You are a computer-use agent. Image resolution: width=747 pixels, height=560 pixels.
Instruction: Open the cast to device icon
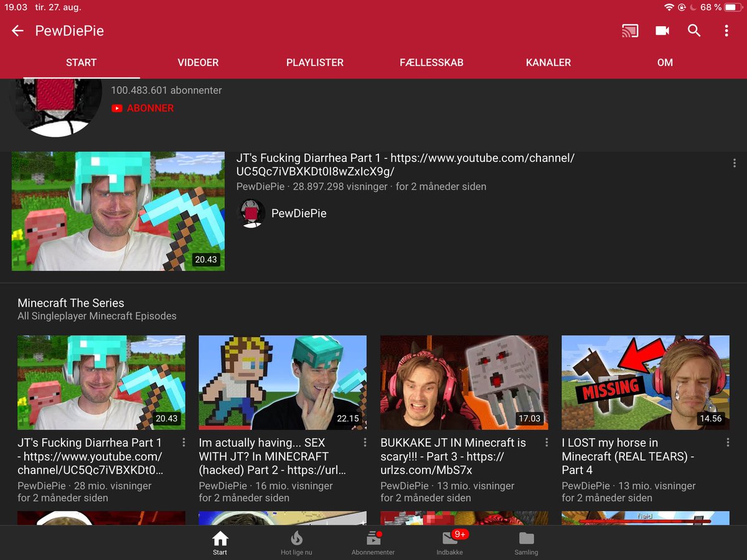(630, 30)
